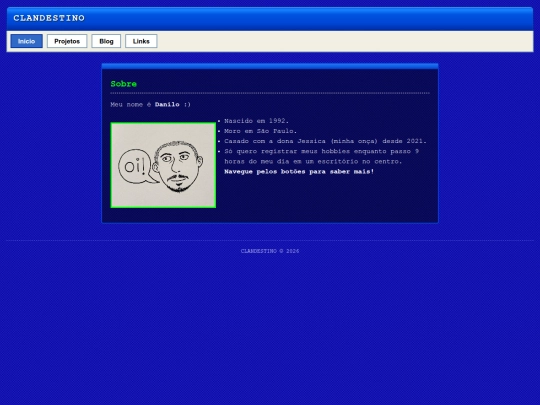Go to the Projetos page
Image resolution: width=540 pixels, height=405 pixels.
(67, 41)
